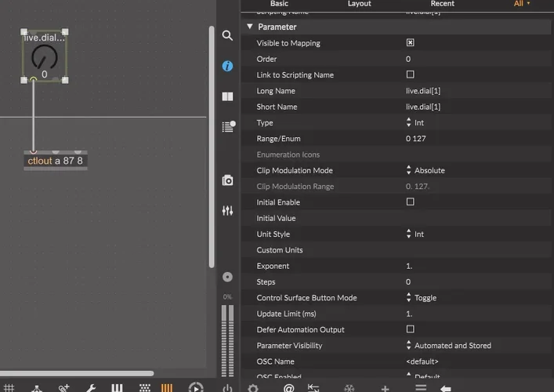This screenshot has height=392, width=554.
Task: Click the power icon in bottom toolbar
Action: [x=227, y=387]
